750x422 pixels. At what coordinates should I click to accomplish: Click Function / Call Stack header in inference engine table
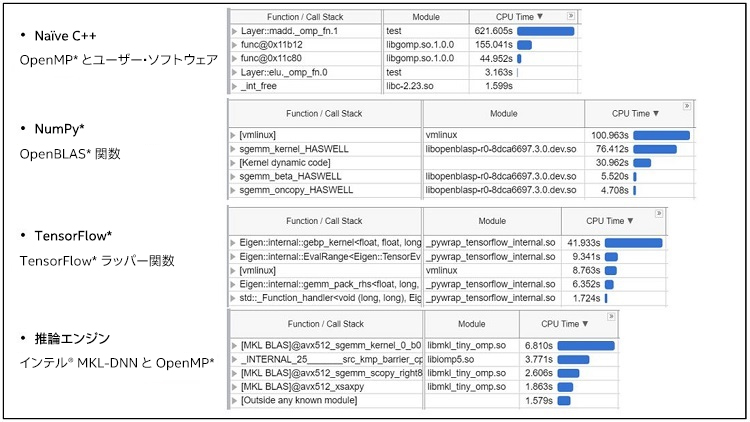pyautogui.click(x=326, y=324)
